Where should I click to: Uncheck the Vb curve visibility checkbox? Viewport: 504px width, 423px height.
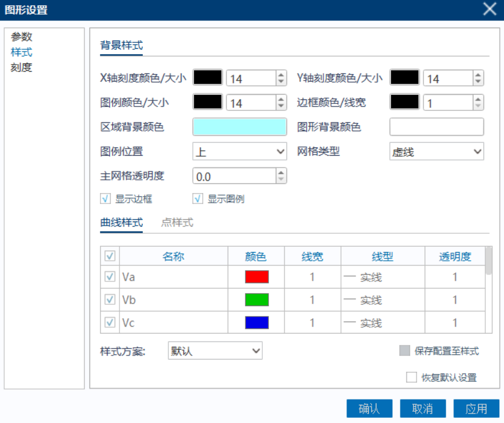tap(109, 300)
